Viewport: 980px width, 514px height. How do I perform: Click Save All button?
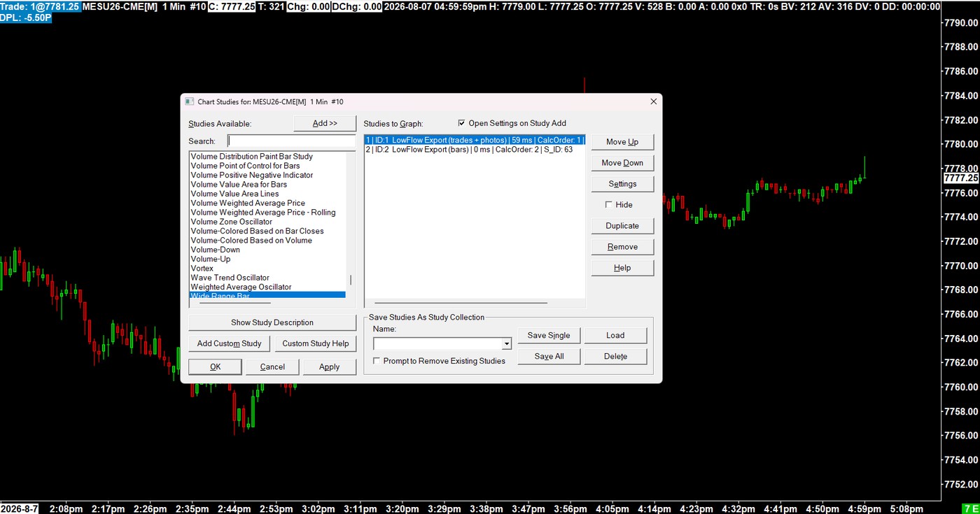click(549, 356)
